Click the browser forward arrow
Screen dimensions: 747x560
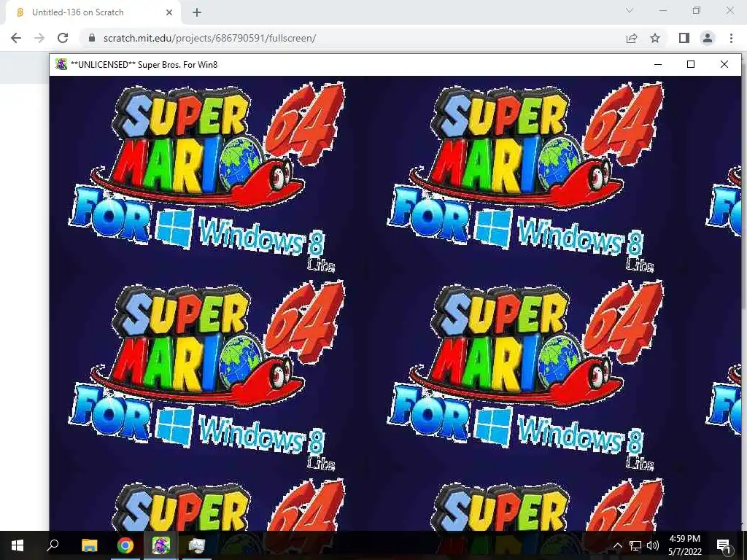[39, 38]
